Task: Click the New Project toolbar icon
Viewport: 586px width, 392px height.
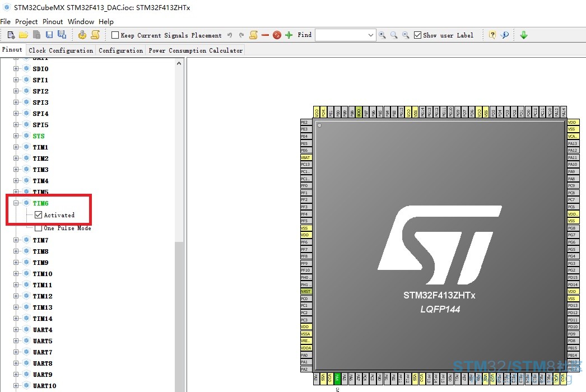Action: 11,35
